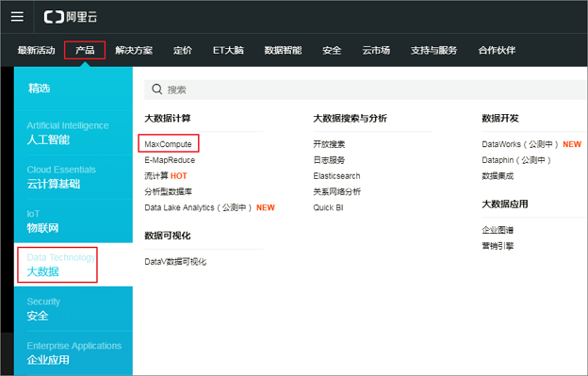Open the 开放搜索 link
The height and width of the screenshot is (376, 588).
point(329,144)
